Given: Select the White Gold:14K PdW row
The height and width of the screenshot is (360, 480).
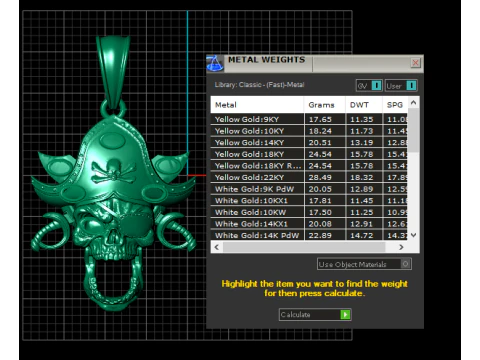Looking at the screenshot, I should point(309,235).
